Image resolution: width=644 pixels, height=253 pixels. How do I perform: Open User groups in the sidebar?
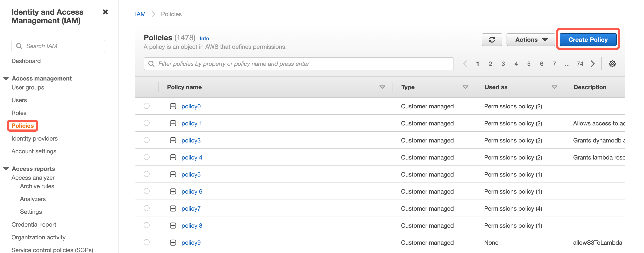tap(28, 87)
